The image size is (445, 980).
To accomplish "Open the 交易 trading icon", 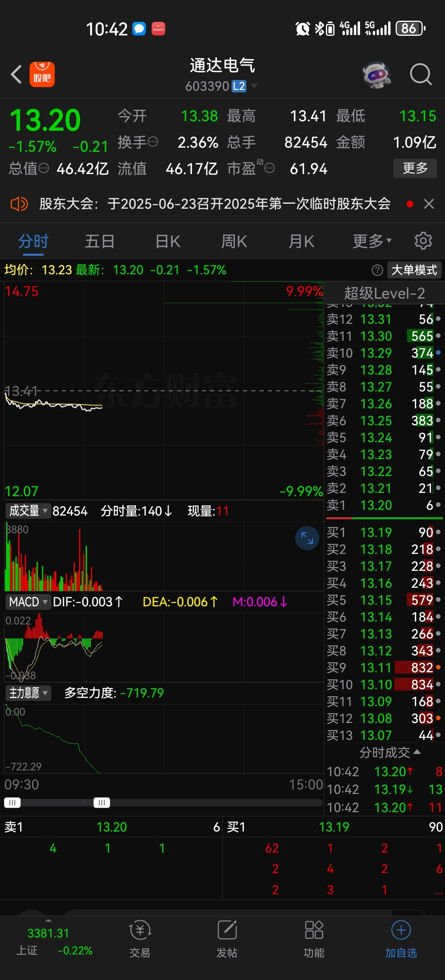I will click(x=140, y=939).
